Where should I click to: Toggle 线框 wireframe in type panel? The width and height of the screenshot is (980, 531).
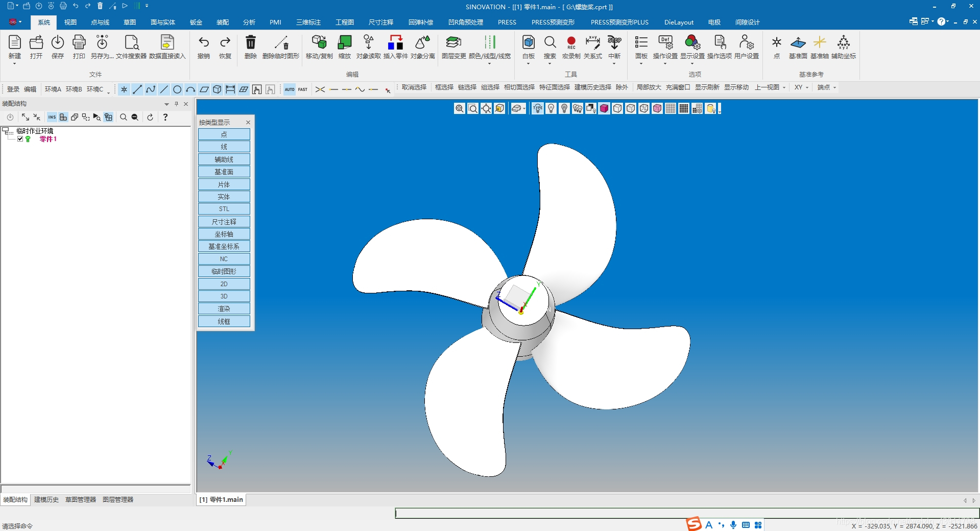coord(224,321)
